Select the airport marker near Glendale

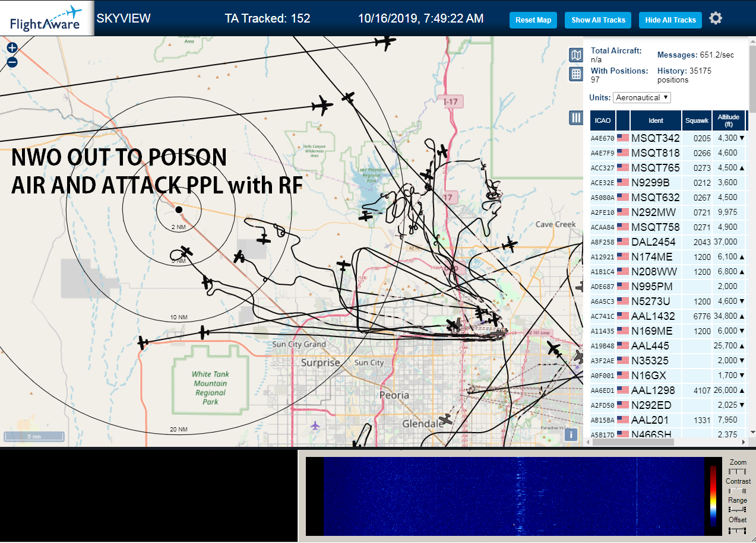(315, 425)
